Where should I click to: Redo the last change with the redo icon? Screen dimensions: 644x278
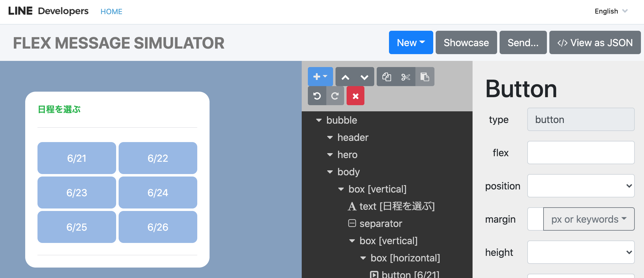coord(335,96)
